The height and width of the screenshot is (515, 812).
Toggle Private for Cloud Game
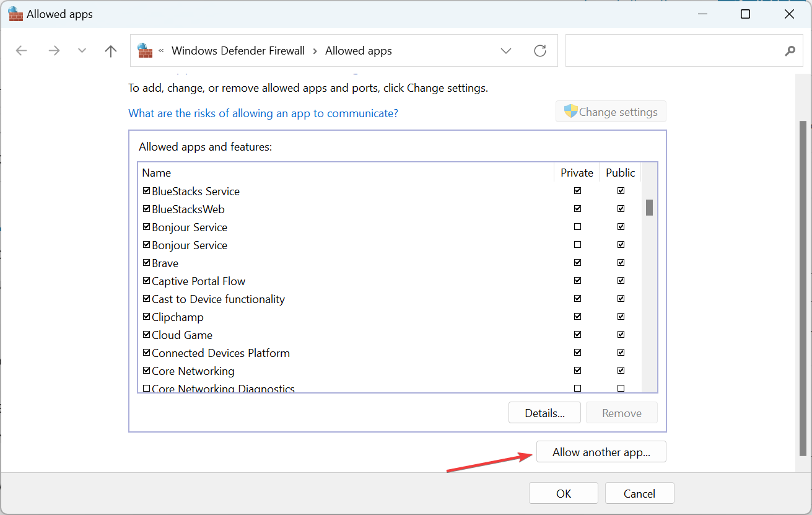(x=577, y=335)
